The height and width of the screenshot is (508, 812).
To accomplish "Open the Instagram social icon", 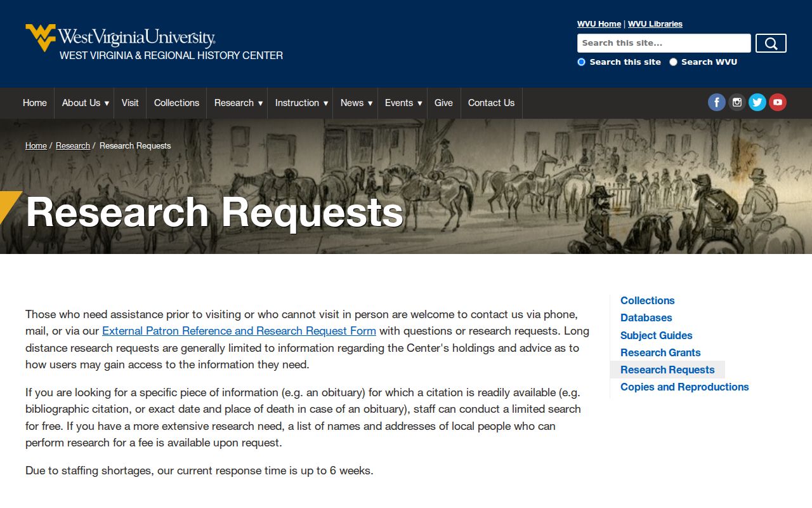I will click(x=737, y=102).
